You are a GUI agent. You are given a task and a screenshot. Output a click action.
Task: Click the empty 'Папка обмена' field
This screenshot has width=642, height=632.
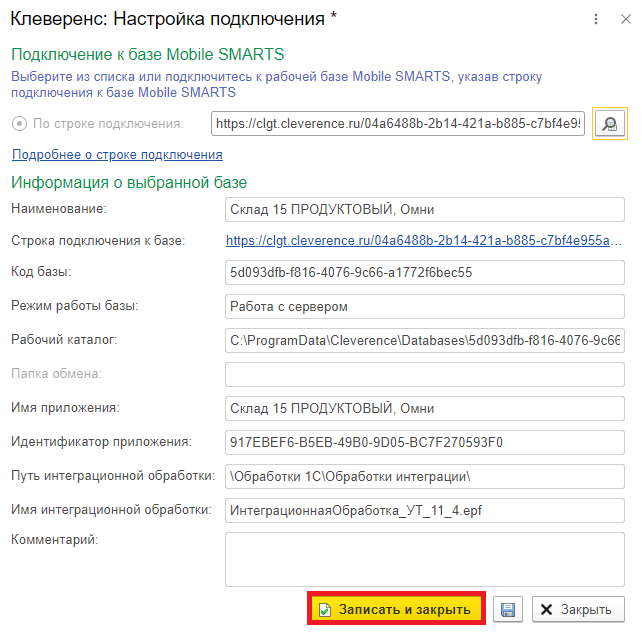tap(425, 375)
